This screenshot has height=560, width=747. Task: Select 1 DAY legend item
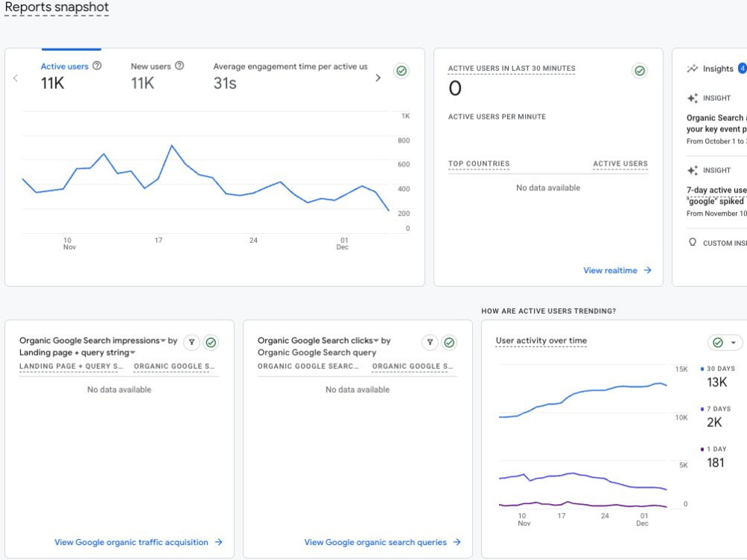coord(713,456)
